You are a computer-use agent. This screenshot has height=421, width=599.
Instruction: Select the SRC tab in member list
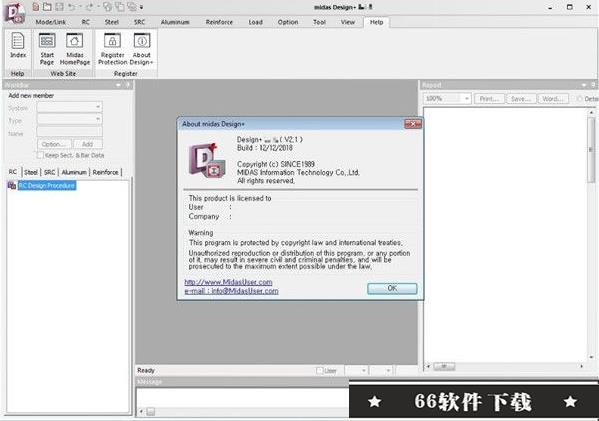[x=49, y=173]
